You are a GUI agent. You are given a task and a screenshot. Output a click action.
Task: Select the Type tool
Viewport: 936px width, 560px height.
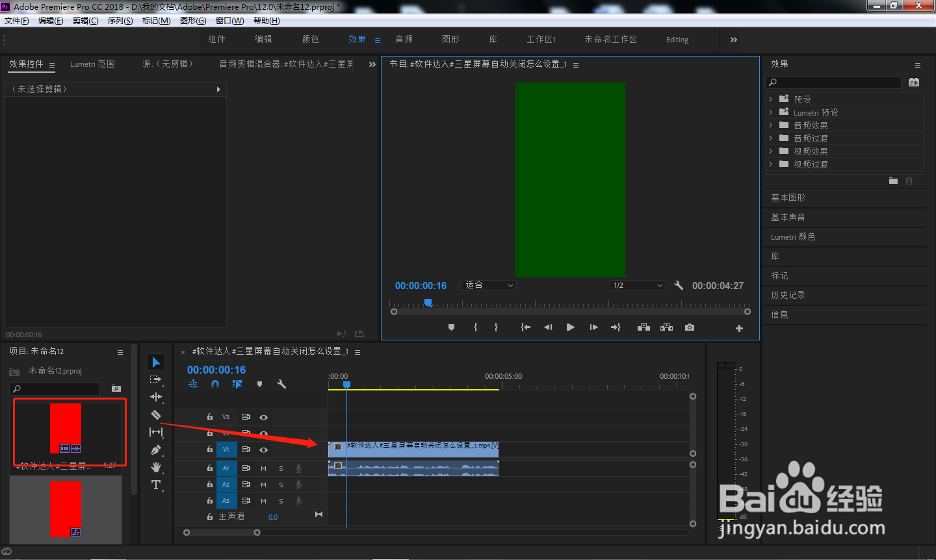coord(156,485)
